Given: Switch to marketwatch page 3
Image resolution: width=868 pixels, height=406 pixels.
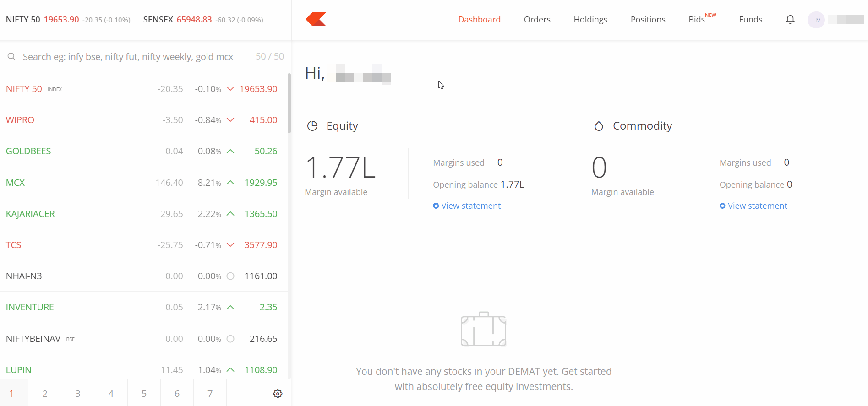Looking at the screenshot, I should 78,393.
